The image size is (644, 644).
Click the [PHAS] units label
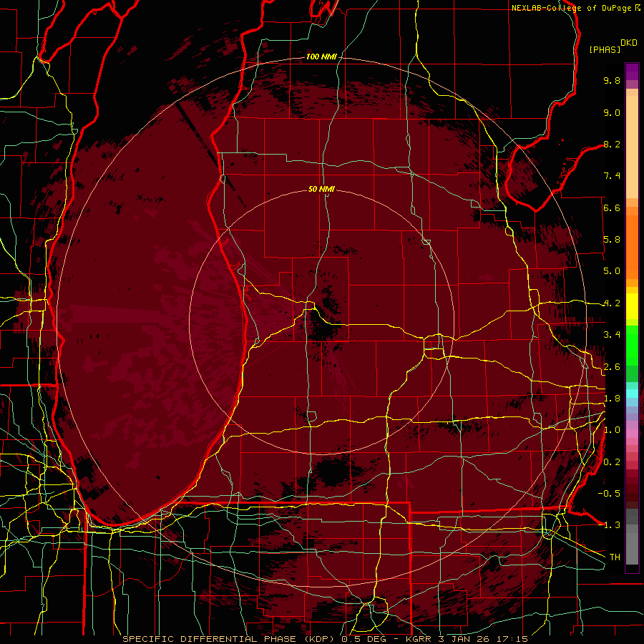click(x=605, y=49)
